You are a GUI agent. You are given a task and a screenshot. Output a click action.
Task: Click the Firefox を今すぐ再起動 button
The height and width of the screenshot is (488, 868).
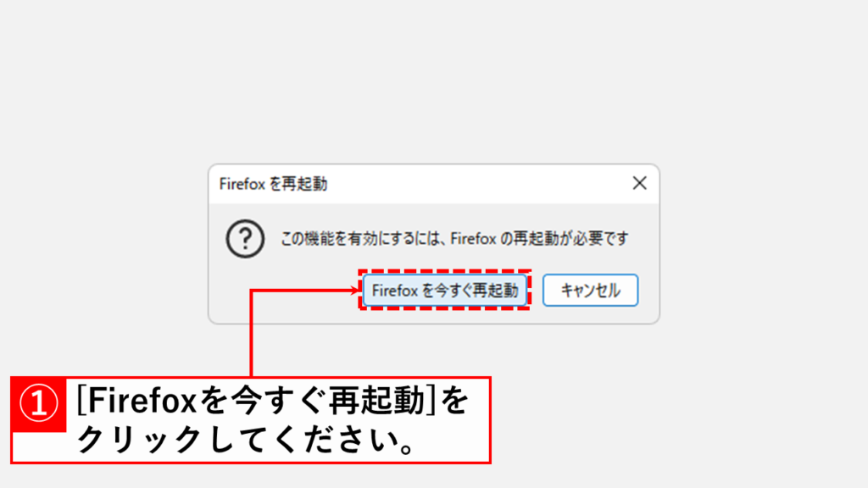pyautogui.click(x=444, y=290)
